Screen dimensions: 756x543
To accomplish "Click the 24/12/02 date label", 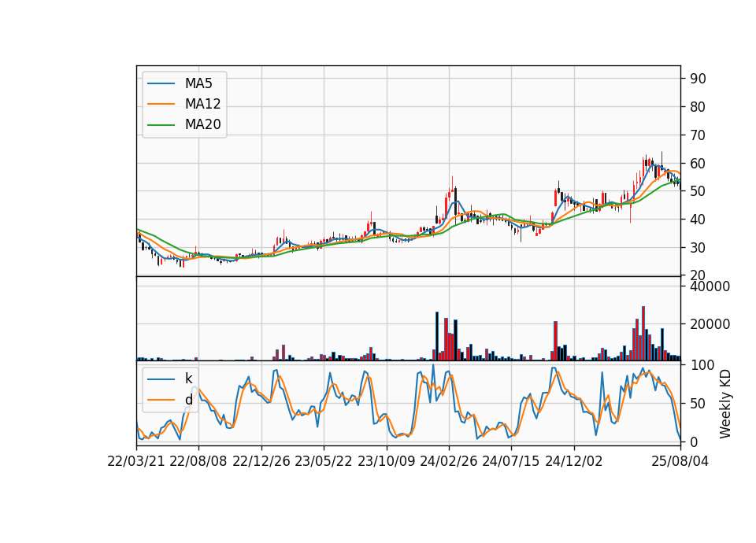I will point(574,461).
